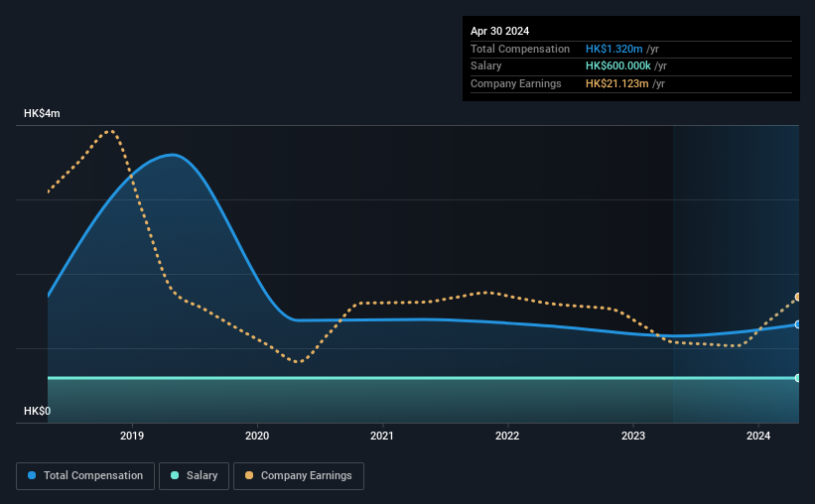
Task: Click the blue Total Compensation legend dot
Action: pos(32,475)
